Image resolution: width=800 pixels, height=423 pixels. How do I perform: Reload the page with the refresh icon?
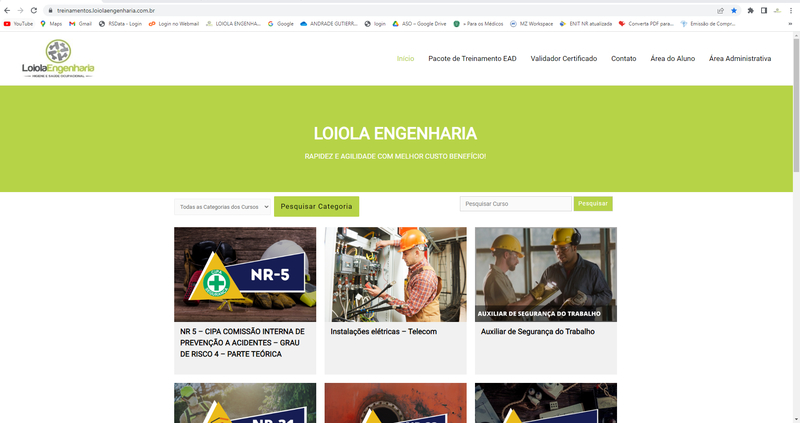(33, 10)
